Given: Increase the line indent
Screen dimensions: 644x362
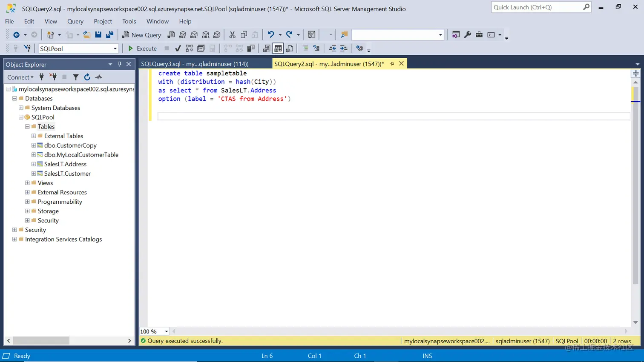Looking at the screenshot, I should coord(344,48).
